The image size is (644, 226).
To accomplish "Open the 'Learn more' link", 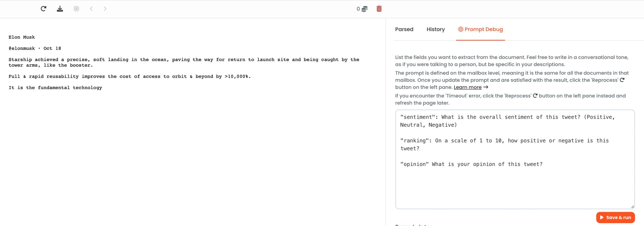I will 468,87.
